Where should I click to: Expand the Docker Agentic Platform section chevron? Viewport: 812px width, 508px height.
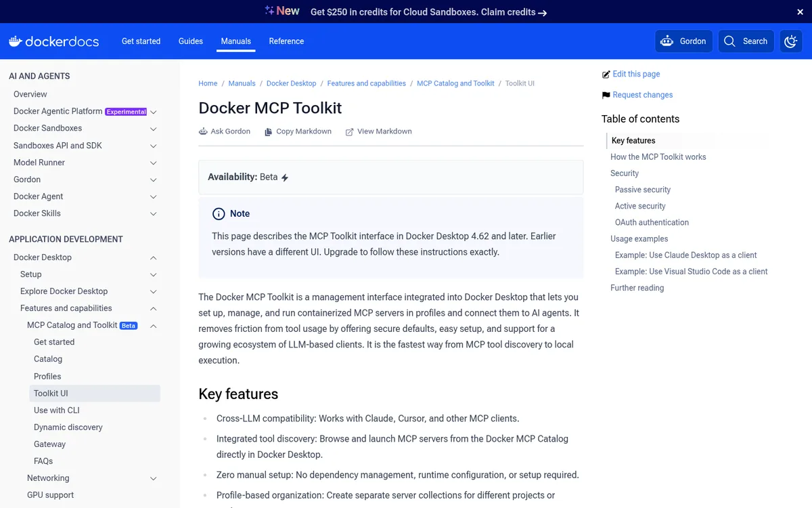pyautogui.click(x=154, y=112)
